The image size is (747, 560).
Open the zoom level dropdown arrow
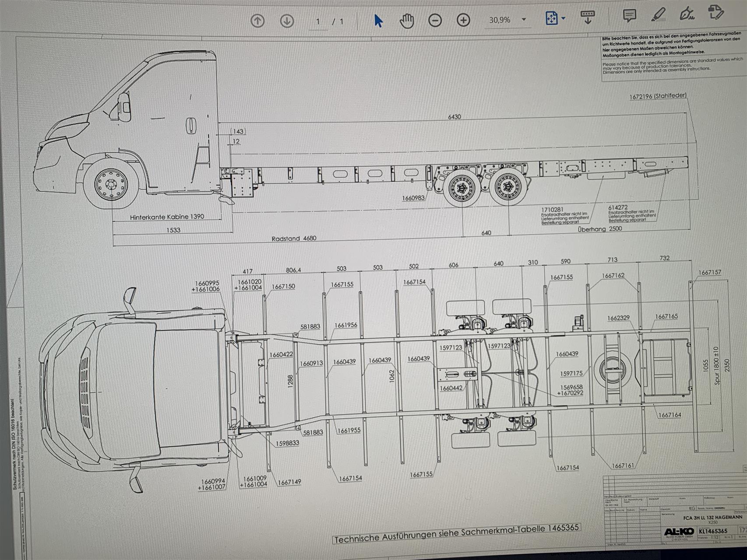(x=524, y=20)
